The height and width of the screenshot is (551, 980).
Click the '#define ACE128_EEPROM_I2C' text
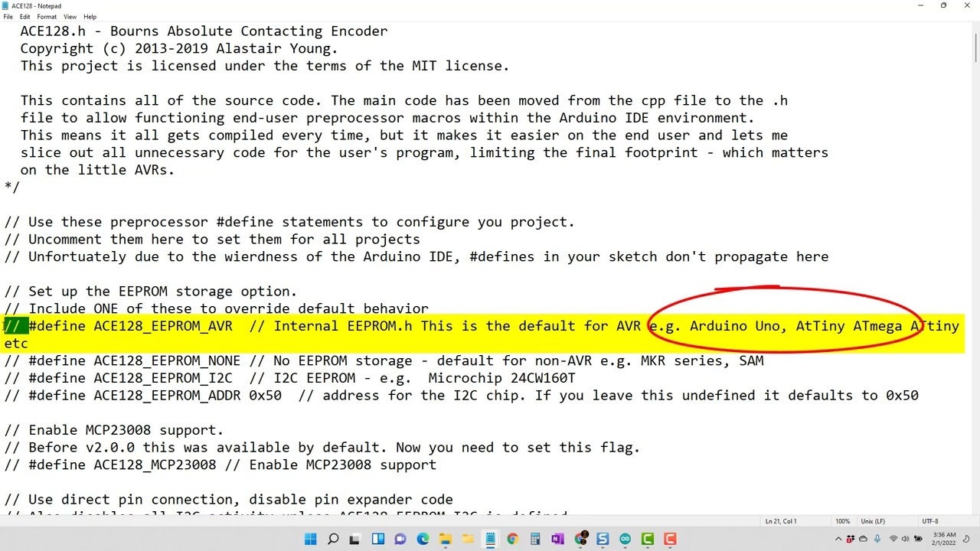(x=130, y=378)
